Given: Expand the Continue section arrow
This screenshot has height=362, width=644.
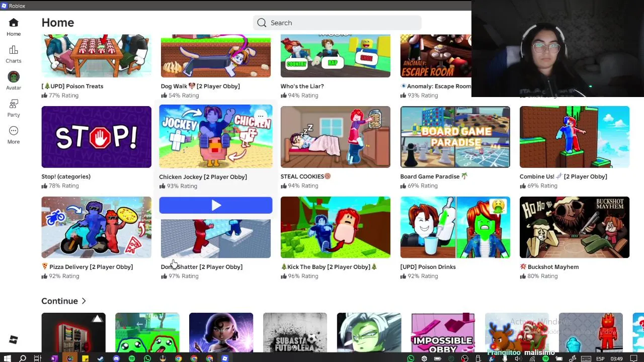Looking at the screenshot, I should coord(84,301).
